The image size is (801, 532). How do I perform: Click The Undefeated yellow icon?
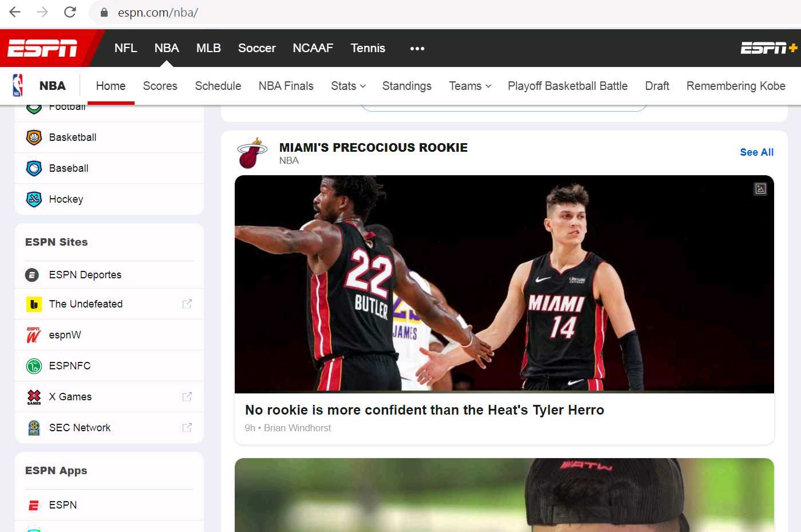point(34,304)
